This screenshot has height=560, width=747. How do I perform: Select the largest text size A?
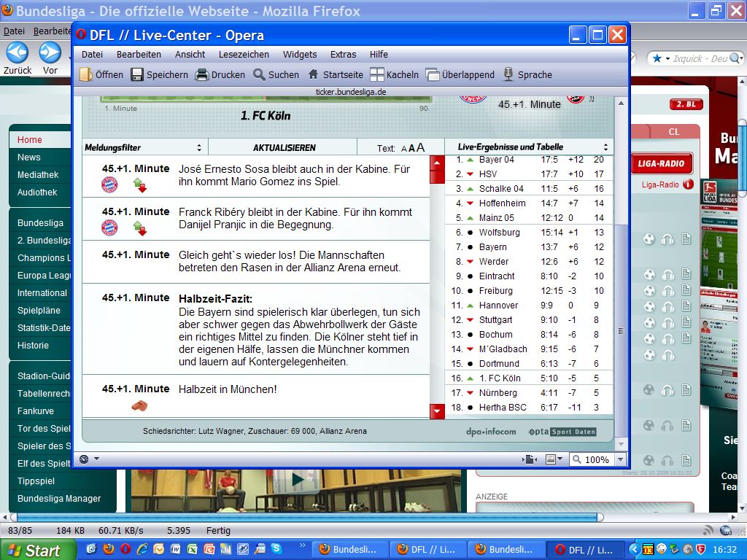point(420,147)
